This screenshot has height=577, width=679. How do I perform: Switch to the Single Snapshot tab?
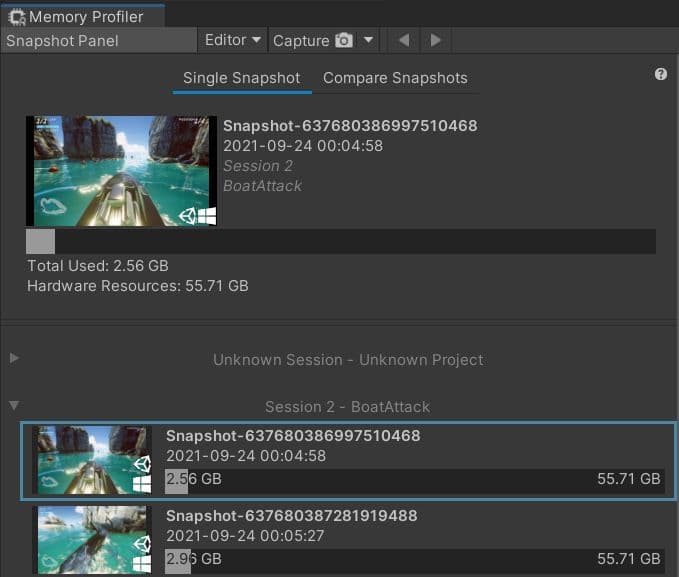[x=241, y=78]
